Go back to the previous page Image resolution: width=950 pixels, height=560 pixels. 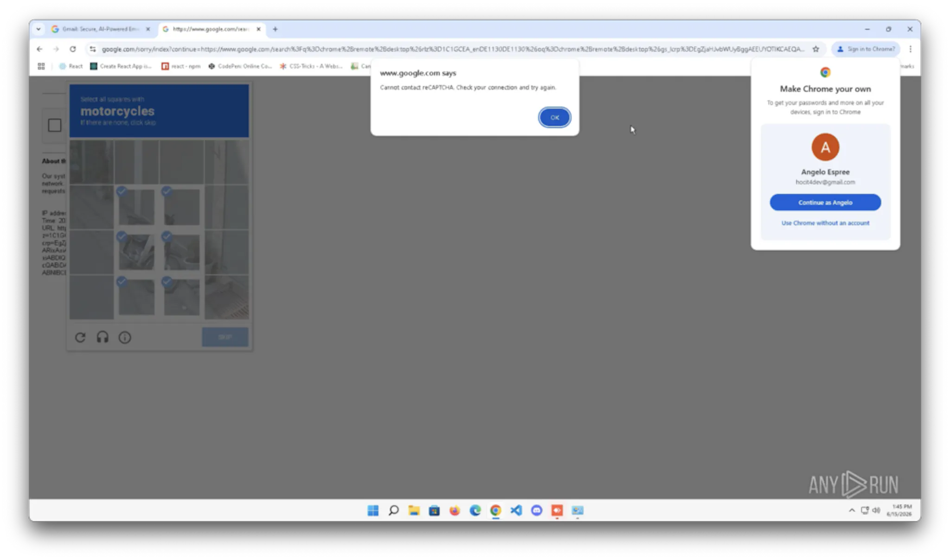pos(39,49)
